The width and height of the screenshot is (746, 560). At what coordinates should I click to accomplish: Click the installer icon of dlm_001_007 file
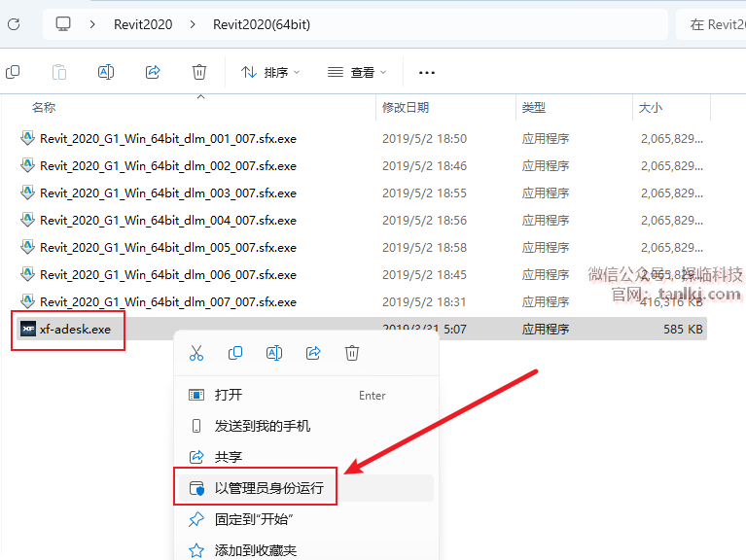pyautogui.click(x=27, y=138)
